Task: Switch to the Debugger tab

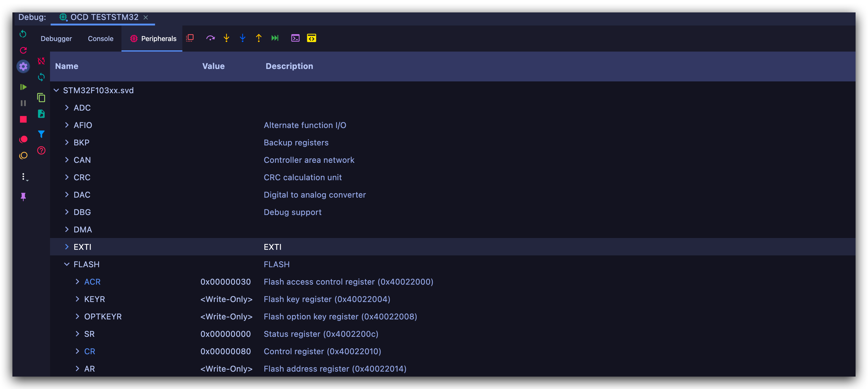Action: click(x=56, y=39)
